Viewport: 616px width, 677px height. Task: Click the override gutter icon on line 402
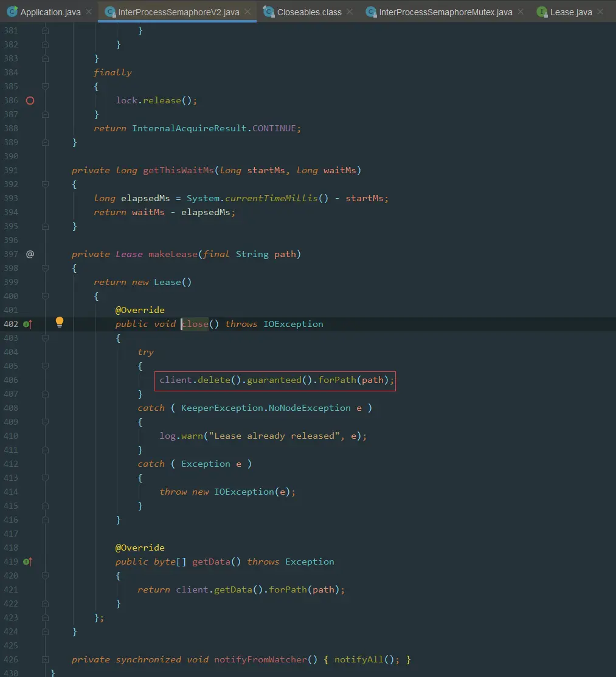27,325
